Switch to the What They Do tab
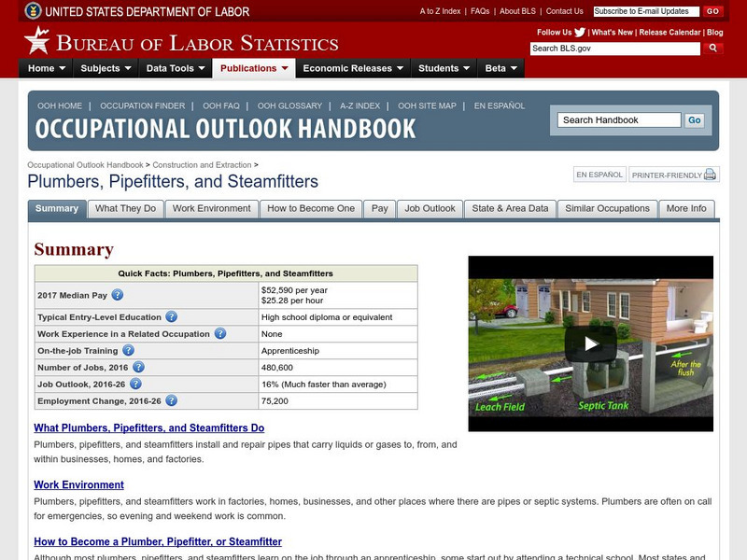 coord(126,208)
